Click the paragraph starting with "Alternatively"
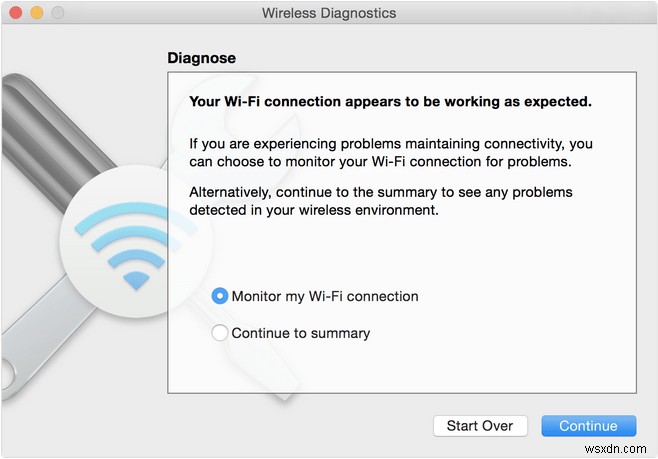Screen dimensions: 658x459 coord(380,201)
